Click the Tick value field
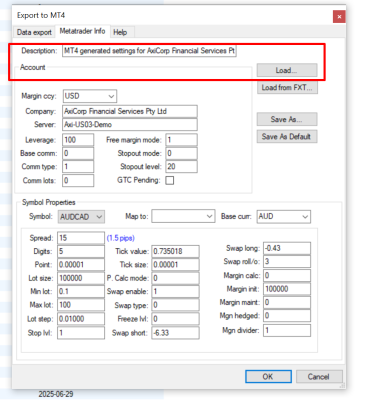Viewport: 372px width, 400px height. (175, 251)
